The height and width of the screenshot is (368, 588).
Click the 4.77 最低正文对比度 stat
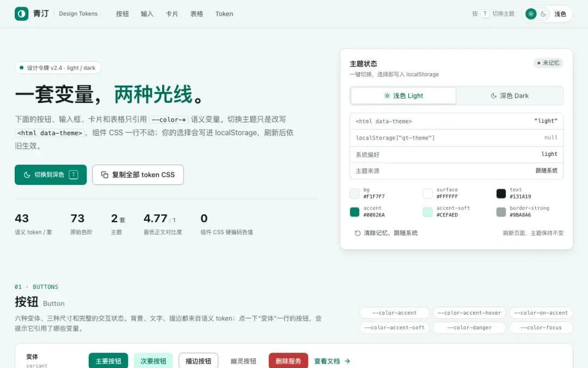click(163, 224)
